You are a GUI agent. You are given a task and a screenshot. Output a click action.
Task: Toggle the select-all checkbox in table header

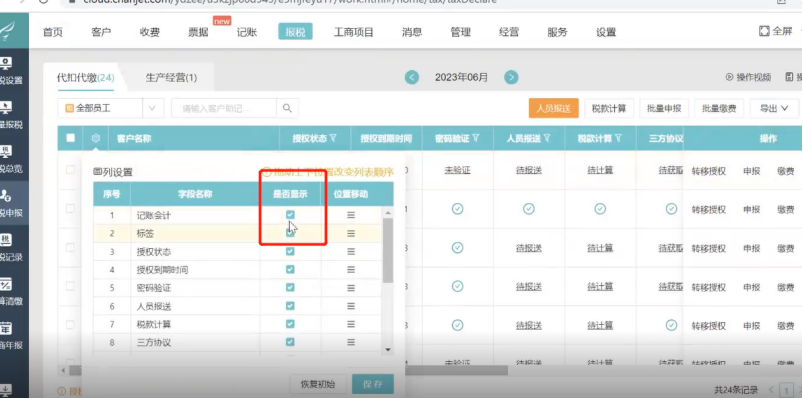71,138
